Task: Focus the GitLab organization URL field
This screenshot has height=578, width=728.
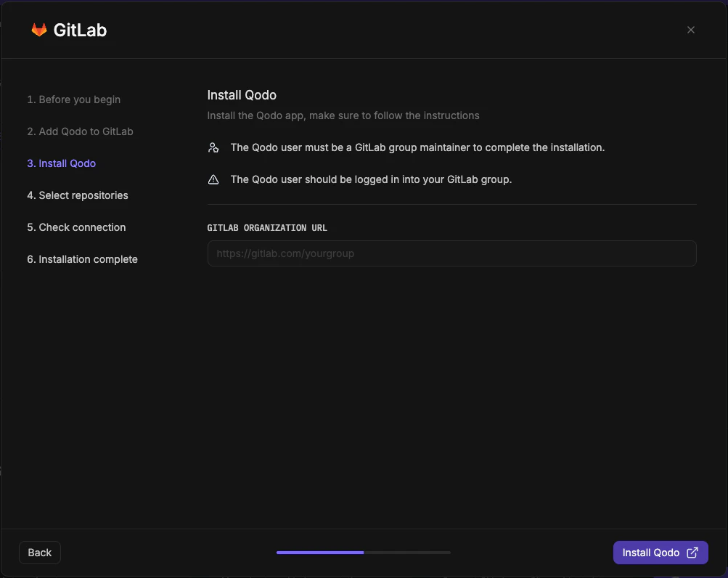Action: [x=451, y=253]
